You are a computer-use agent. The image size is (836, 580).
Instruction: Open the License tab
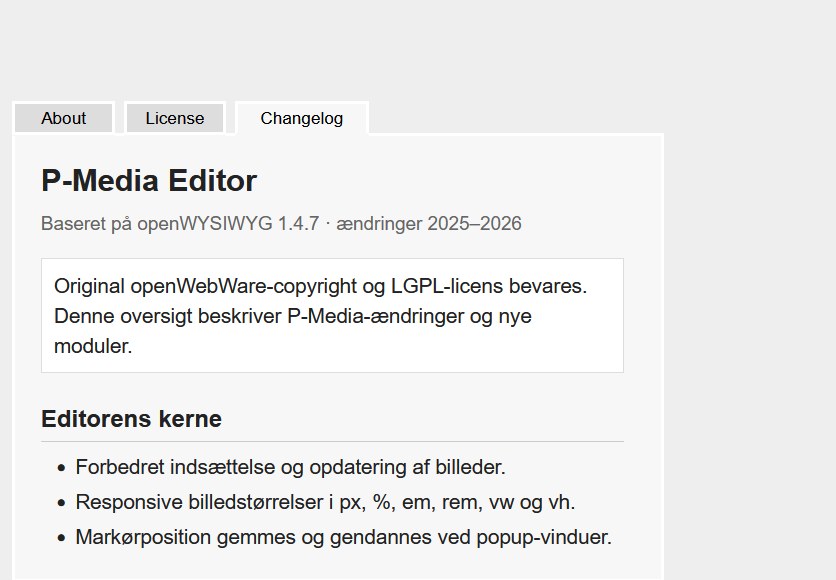[x=175, y=118]
